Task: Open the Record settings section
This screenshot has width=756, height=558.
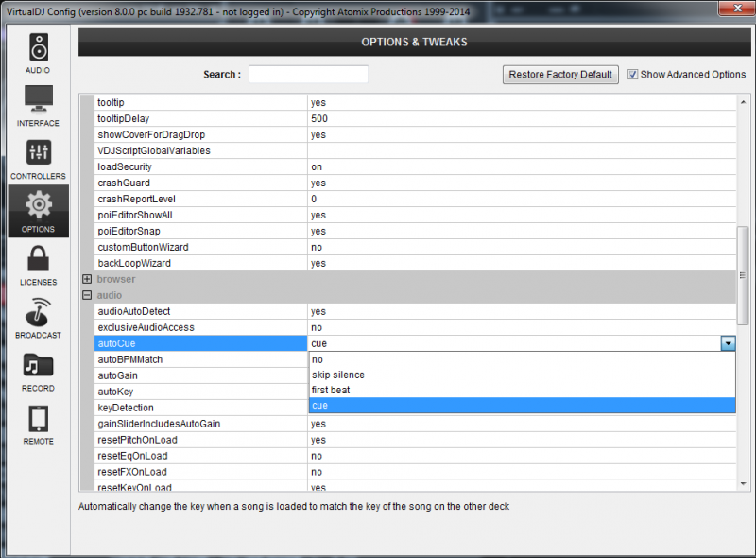Action: [39, 370]
